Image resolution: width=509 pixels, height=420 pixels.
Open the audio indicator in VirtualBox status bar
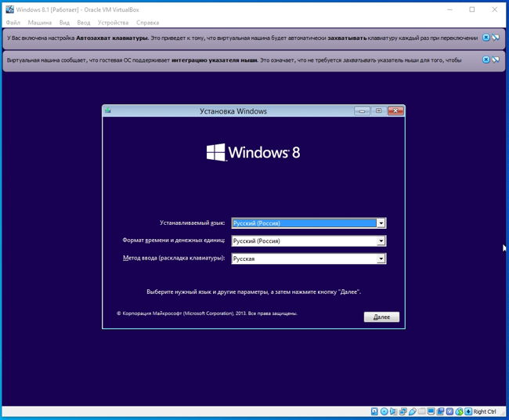tap(393, 411)
